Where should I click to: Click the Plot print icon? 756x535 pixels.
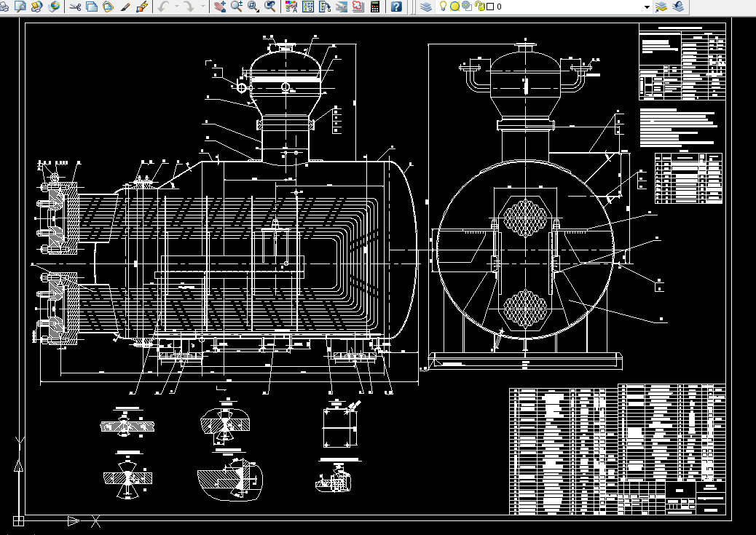tap(4, 7)
